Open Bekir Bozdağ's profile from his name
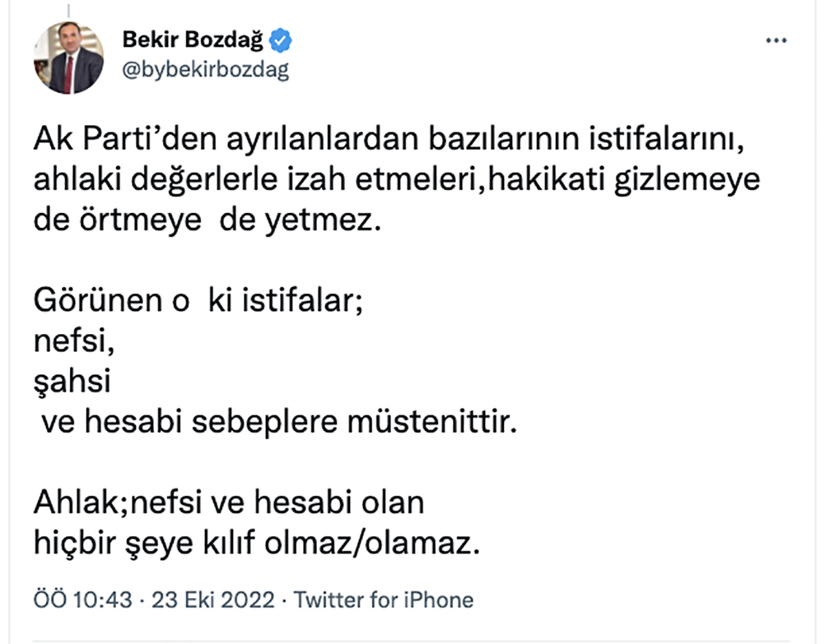The height and width of the screenshot is (644, 825). (194, 40)
